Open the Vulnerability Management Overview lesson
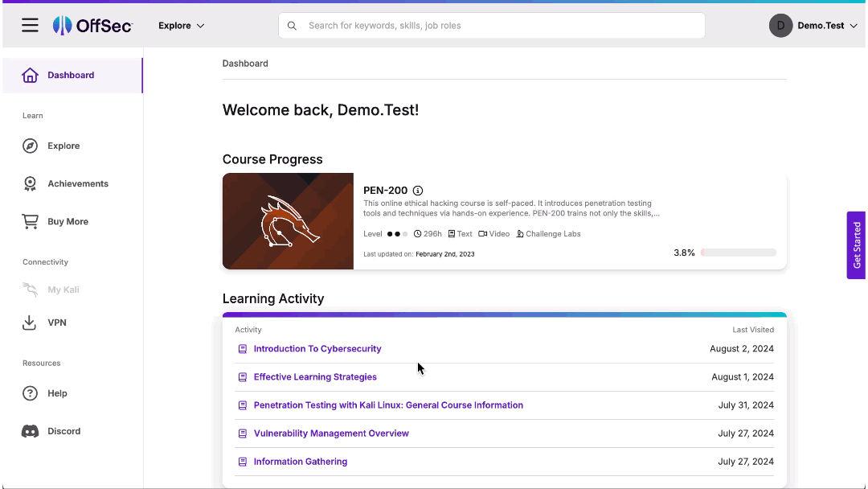Image resolution: width=868 pixels, height=489 pixels. point(331,433)
